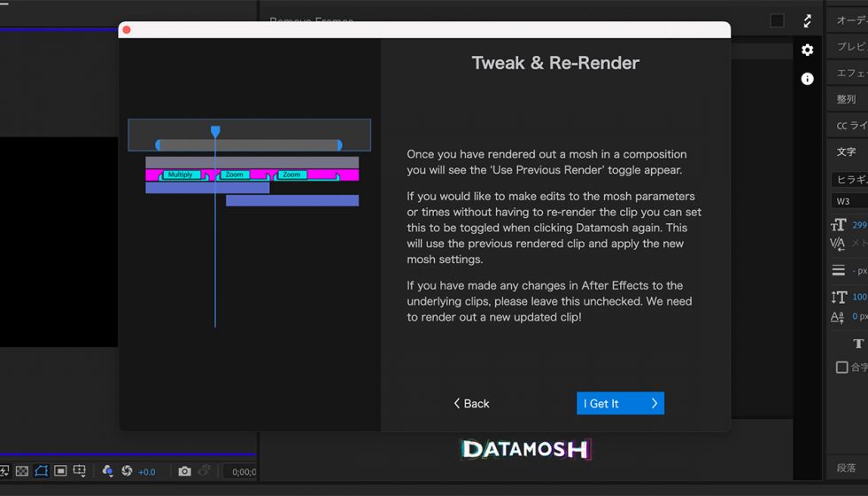Image resolution: width=868 pixels, height=496 pixels.
Task: Open the ヒラギ font family dropdown
Action: 849,179
